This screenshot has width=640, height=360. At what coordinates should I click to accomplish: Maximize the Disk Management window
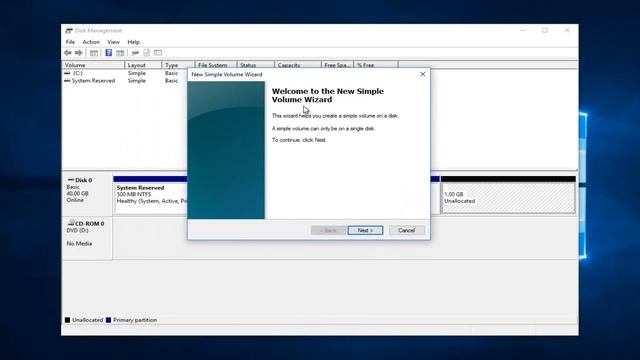[545, 31]
